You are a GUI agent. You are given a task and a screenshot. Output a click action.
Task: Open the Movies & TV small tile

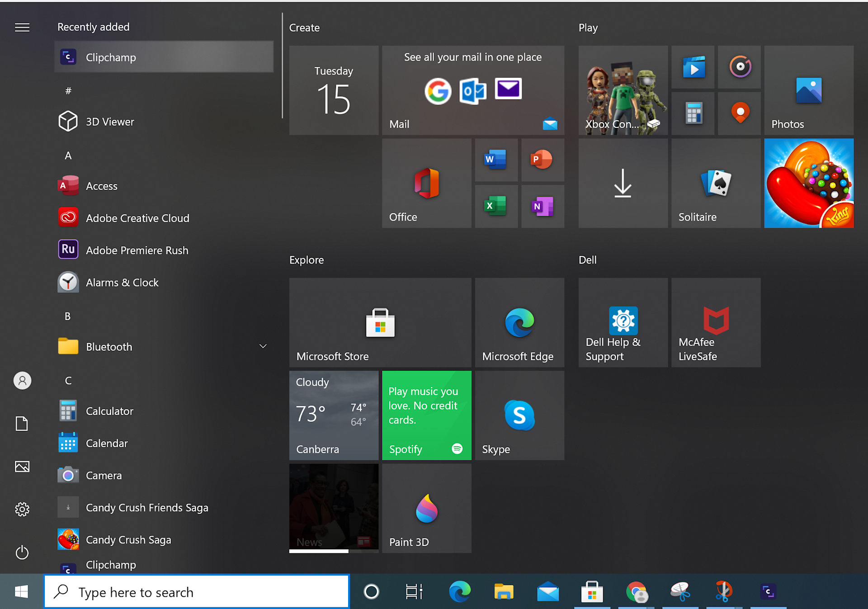point(693,67)
